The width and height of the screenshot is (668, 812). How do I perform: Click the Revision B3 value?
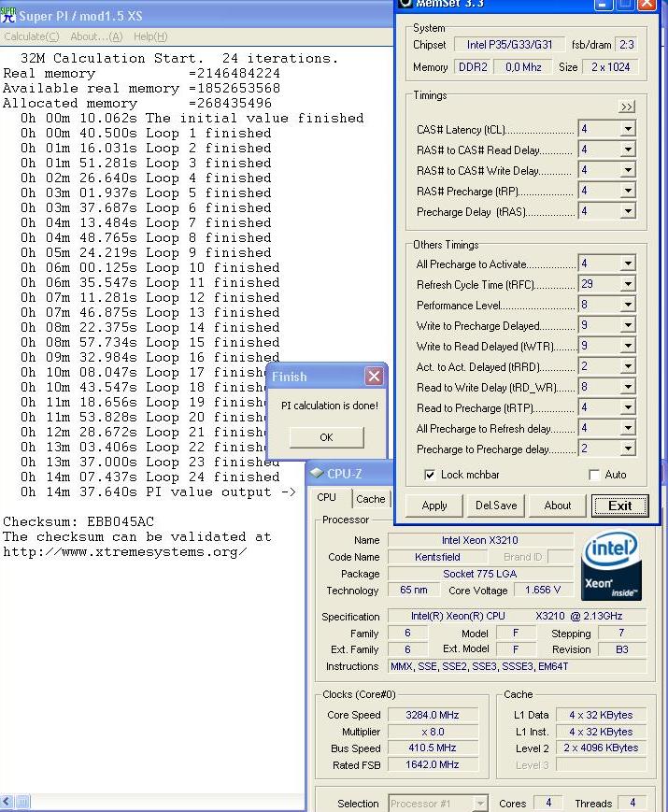point(622,649)
